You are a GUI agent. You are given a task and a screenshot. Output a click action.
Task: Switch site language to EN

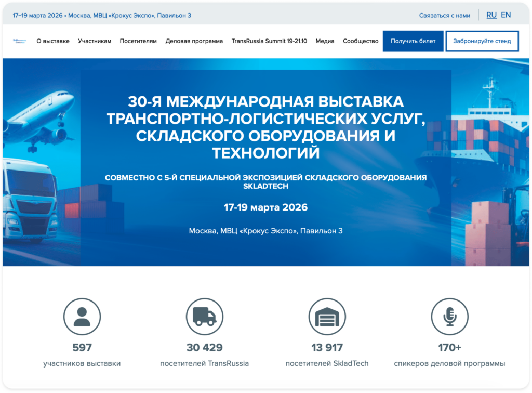tap(506, 15)
